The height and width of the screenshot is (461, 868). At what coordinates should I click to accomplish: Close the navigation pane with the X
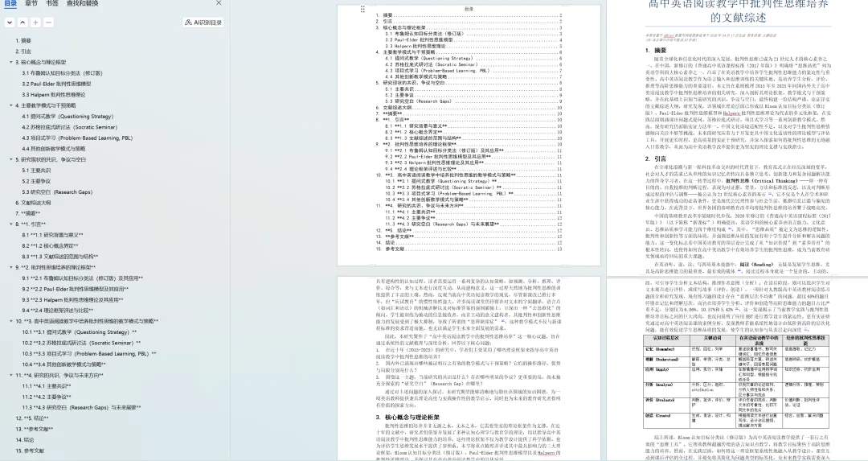click(219, 3)
